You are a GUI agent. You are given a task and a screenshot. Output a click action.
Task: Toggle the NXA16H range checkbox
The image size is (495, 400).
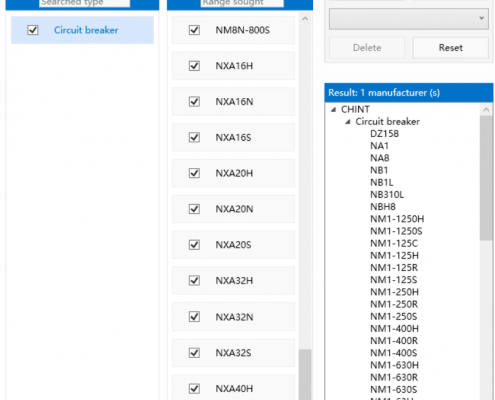pos(194,66)
